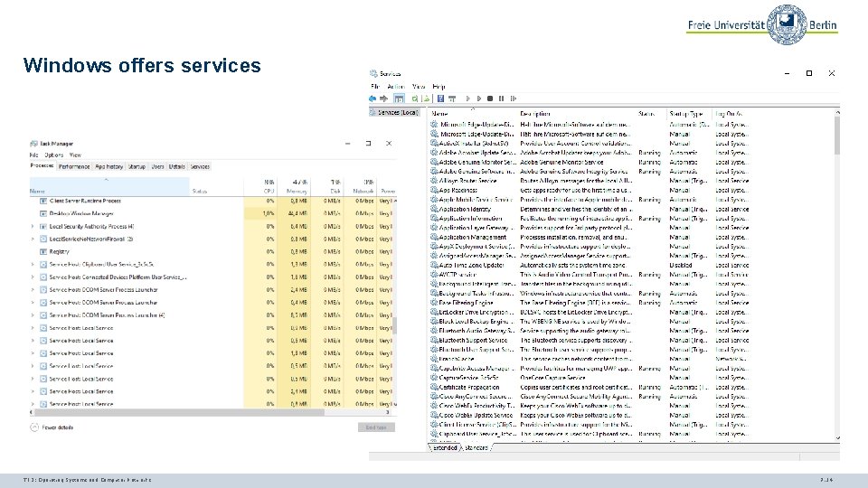Switch to Users tab in Task Manager

pos(157,166)
